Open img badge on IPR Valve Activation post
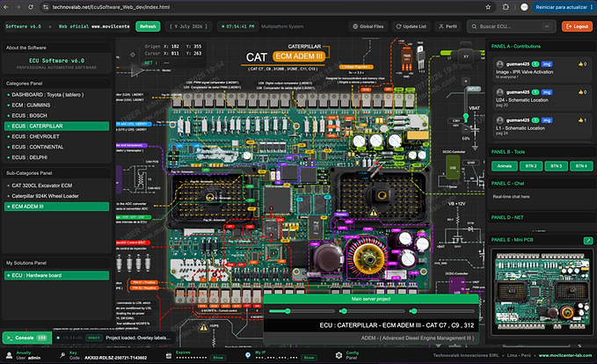This screenshot has width=597, height=364. 547,64
